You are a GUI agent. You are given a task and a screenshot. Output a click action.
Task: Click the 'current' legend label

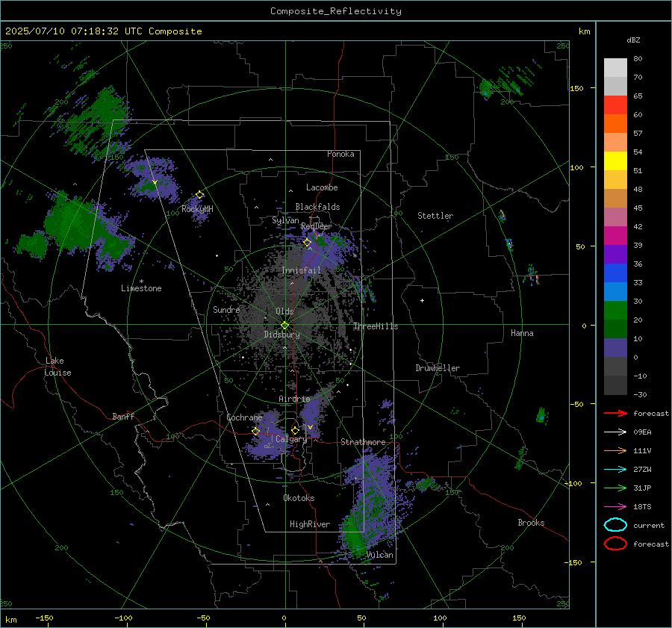pyautogui.click(x=649, y=525)
